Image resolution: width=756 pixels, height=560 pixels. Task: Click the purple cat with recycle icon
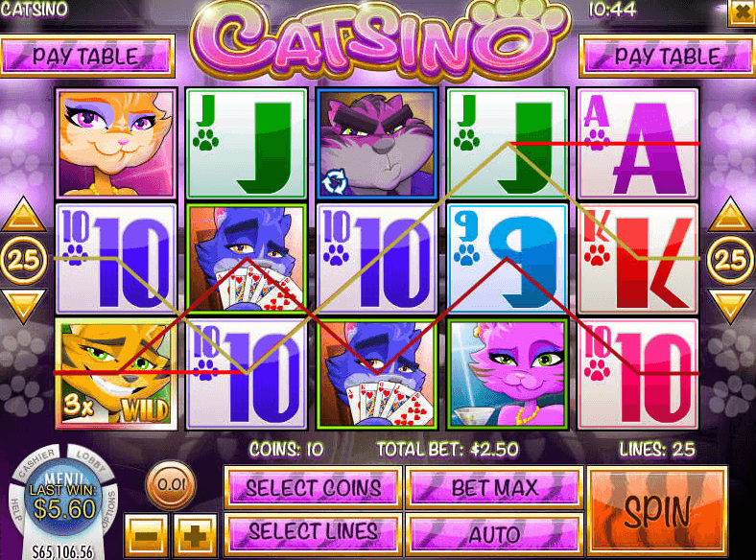pyautogui.click(x=377, y=143)
